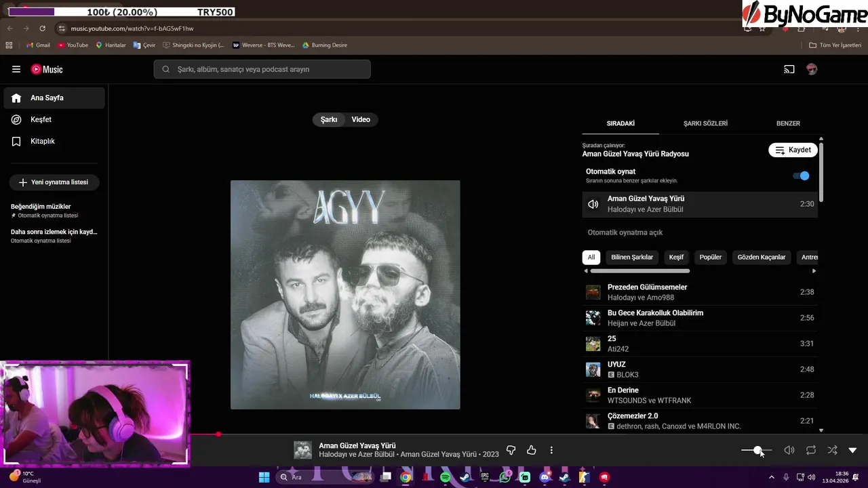Select the Keşif filter chip
Viewport: 868px width, 488px height.
(x=676, y=258)
